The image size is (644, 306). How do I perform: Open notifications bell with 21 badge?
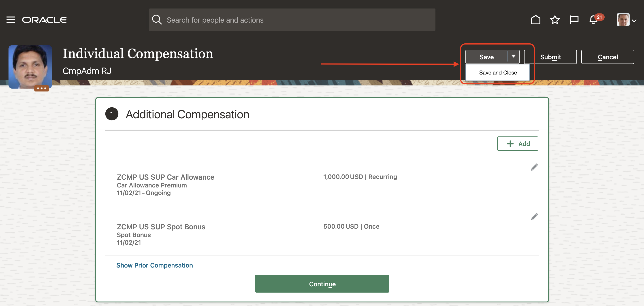click(593, 20)
